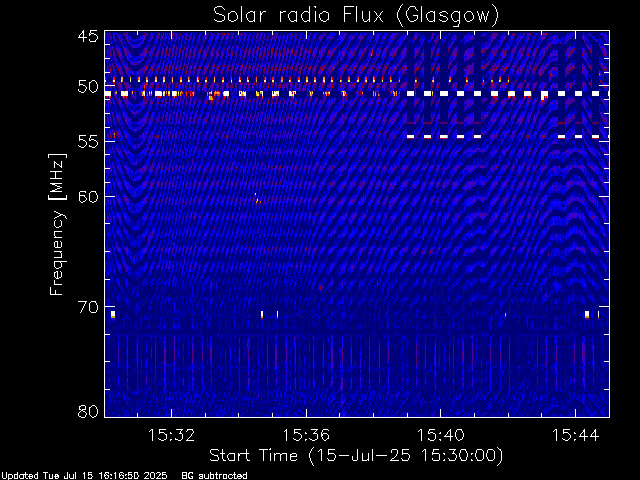This screenshot has width=640, height=480.
Task: Click the 80 frequency tick label
Action: pos(88,411)
